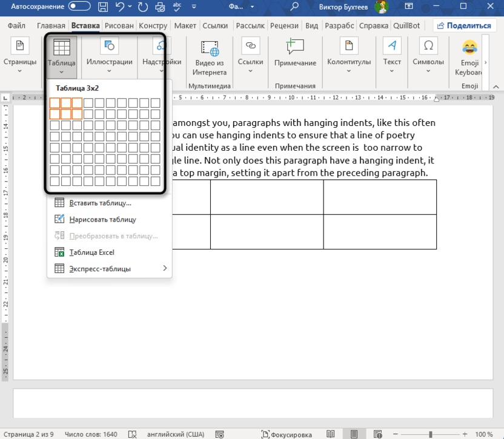Open the Разработчик tab
The image size is (504, 439).
[x=339, y=25]
